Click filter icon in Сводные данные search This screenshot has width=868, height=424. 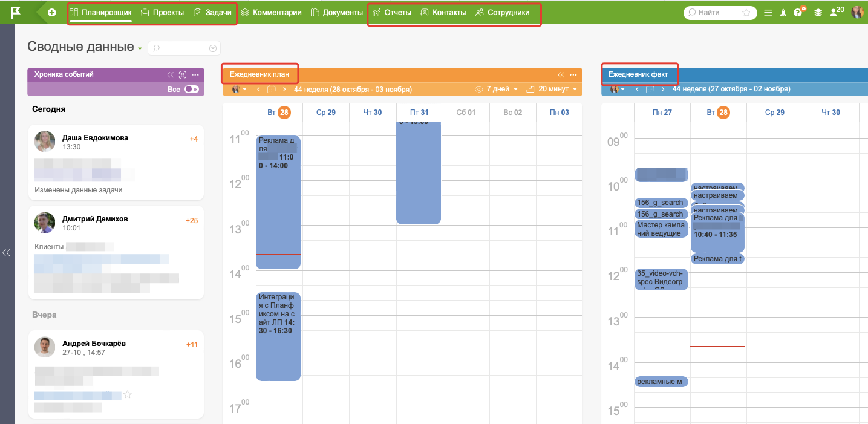(212, 48)
